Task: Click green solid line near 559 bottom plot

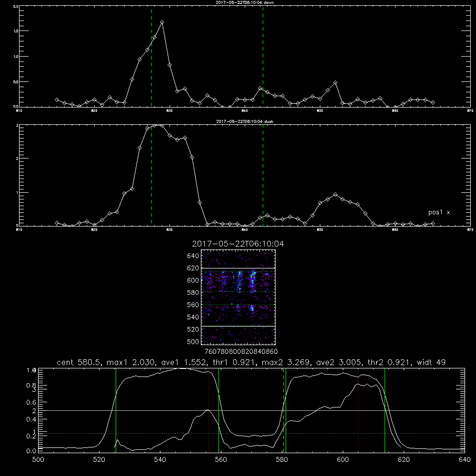Action: 218,410
